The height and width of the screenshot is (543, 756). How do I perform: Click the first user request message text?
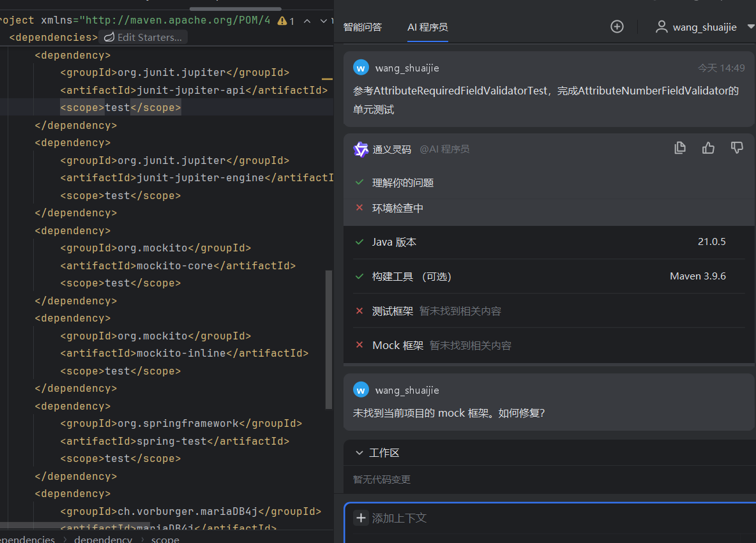(x=545, y=100)
